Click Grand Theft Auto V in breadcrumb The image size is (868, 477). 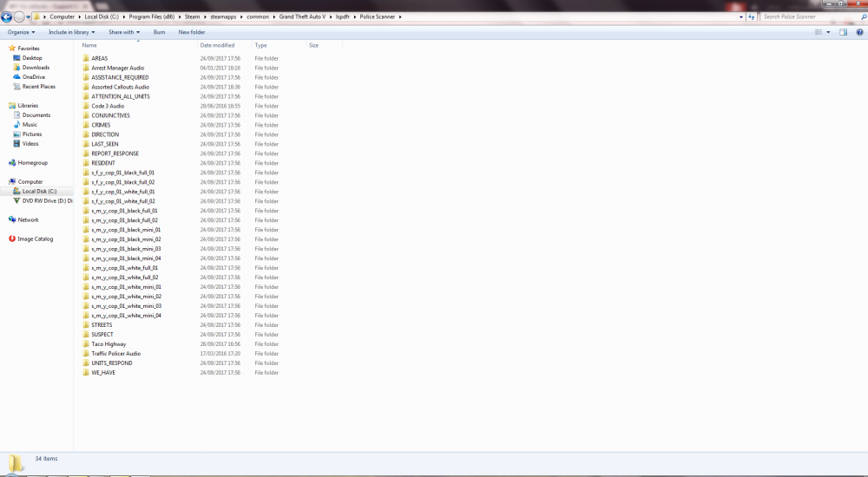(x=302, y=16)
